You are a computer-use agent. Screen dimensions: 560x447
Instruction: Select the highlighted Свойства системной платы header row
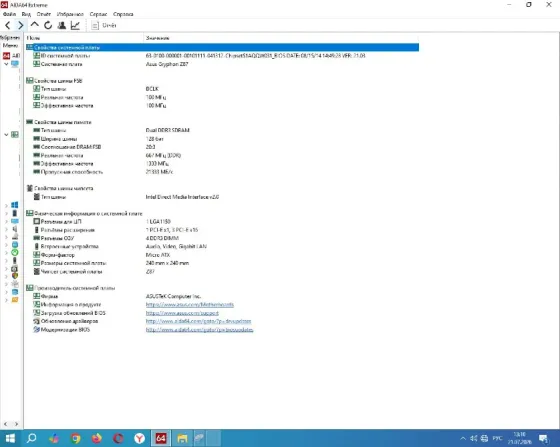222,47
